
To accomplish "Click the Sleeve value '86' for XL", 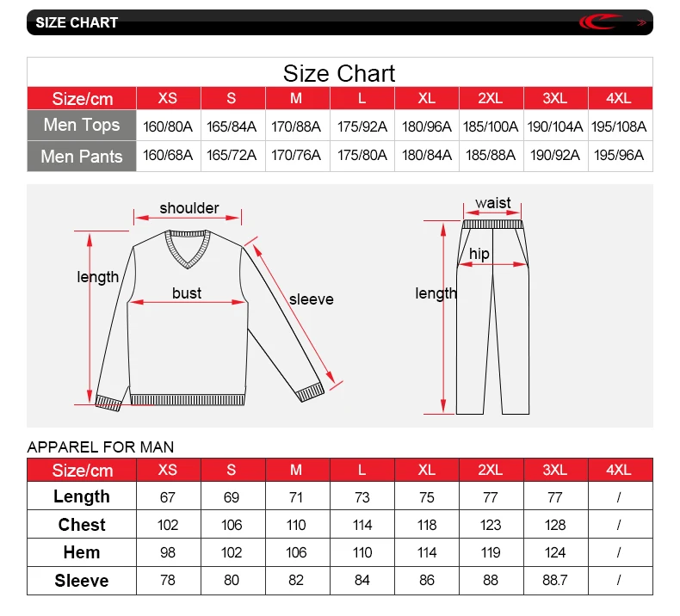I will [x=427, y=580].
